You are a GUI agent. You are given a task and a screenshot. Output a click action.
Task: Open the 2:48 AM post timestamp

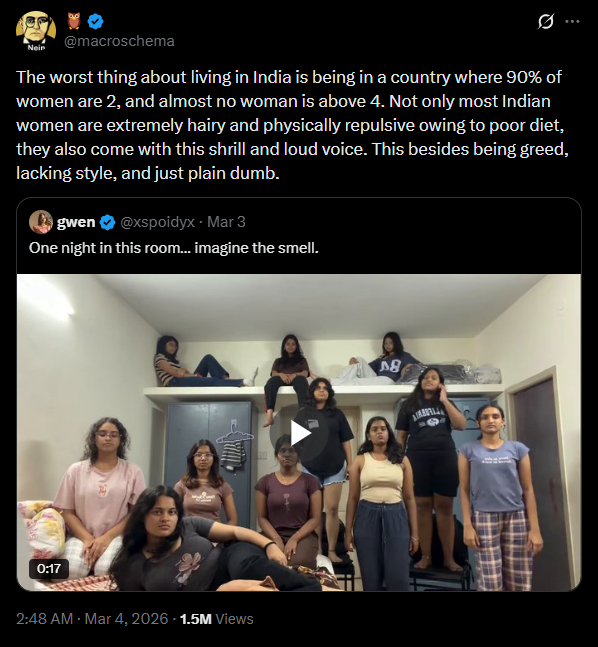[45, 619]
